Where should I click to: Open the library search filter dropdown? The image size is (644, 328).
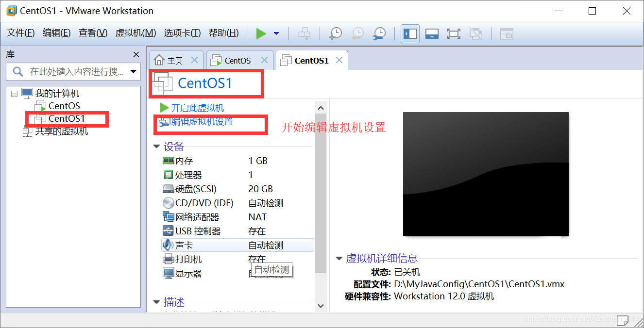point(134,72)
